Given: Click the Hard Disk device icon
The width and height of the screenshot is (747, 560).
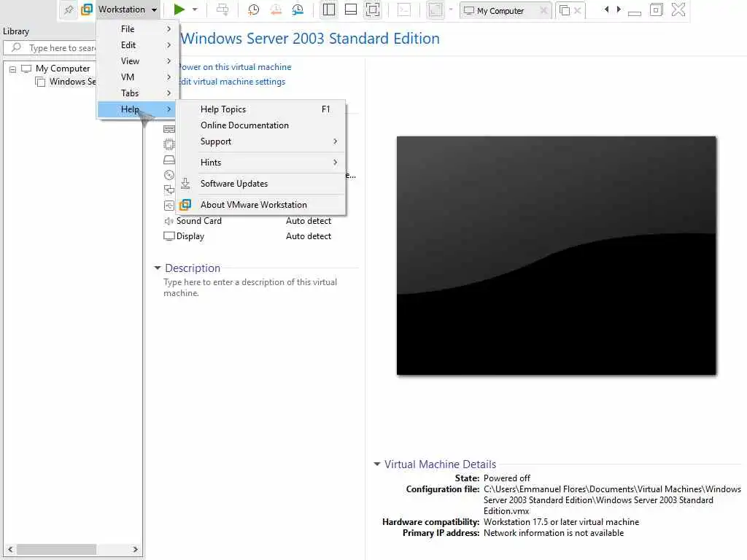Looking at the screenshot, I should click(169, 160).
